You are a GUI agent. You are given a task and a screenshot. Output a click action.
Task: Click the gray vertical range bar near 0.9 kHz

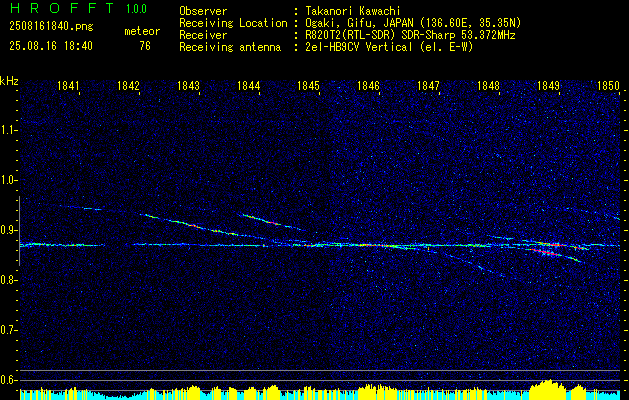pyautogui.click(x=19, y=231)
